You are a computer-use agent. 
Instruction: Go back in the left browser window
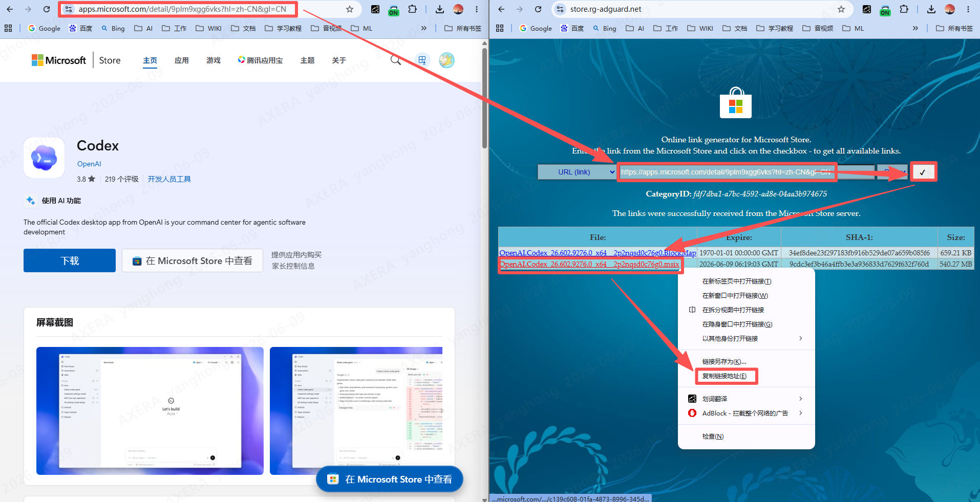pyautogui.click(x=10, y=9)
